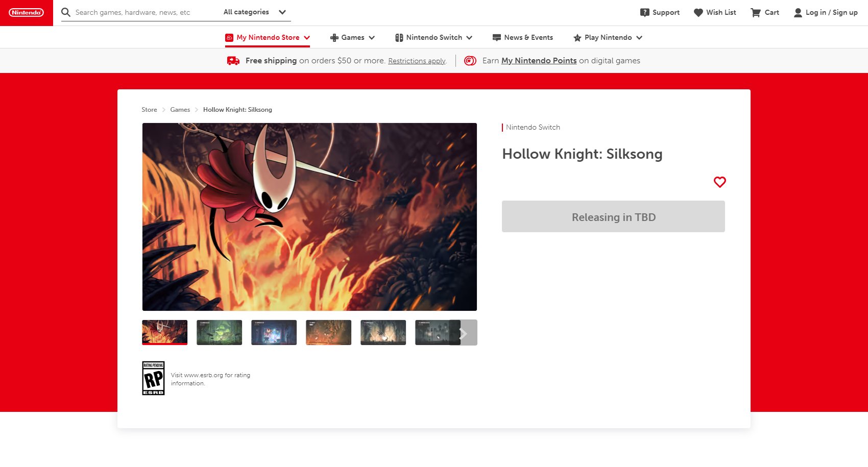Click the Support question mark icon
The height and width of the screenshot is (467, 868).
(x=645, y=13)
